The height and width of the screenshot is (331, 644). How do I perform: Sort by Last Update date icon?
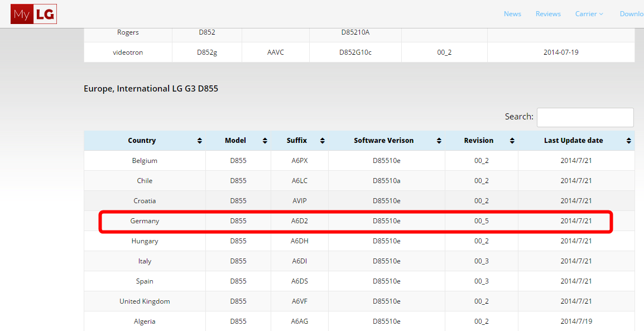[x=629, y=141]
